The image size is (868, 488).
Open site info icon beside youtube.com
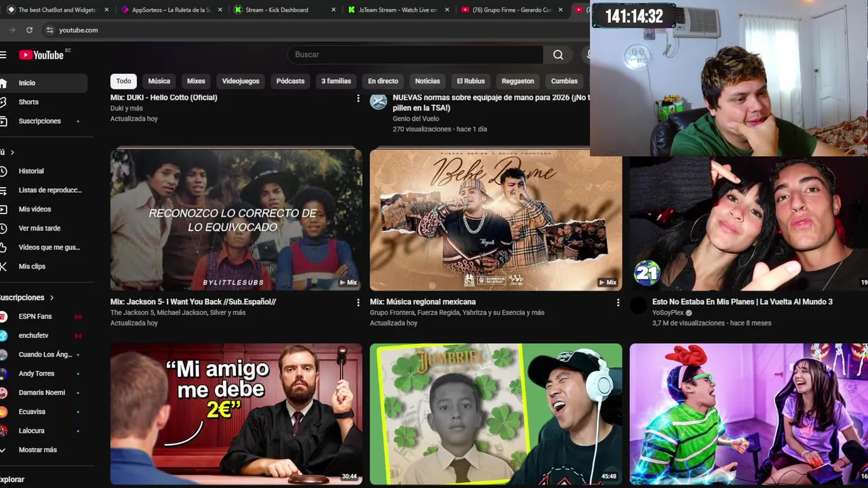[x=50, y=30]
